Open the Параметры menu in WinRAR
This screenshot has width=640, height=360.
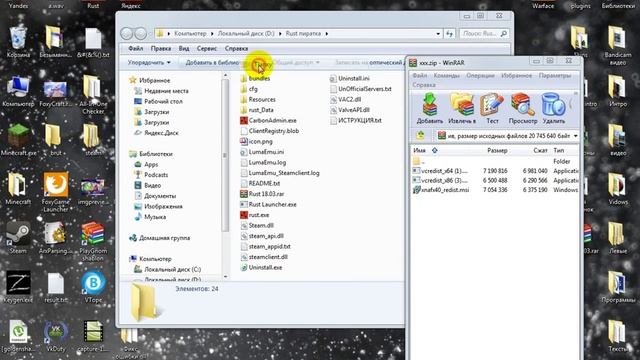pyautogui.click(x=555, y=76)
